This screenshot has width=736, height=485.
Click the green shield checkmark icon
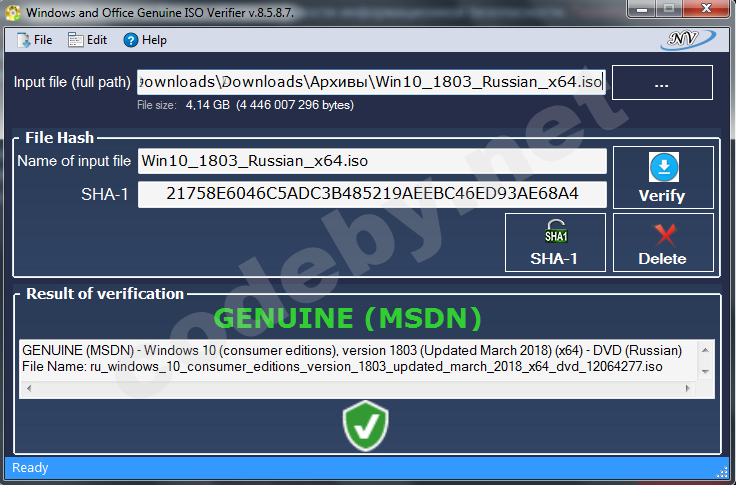coord(366,425)
